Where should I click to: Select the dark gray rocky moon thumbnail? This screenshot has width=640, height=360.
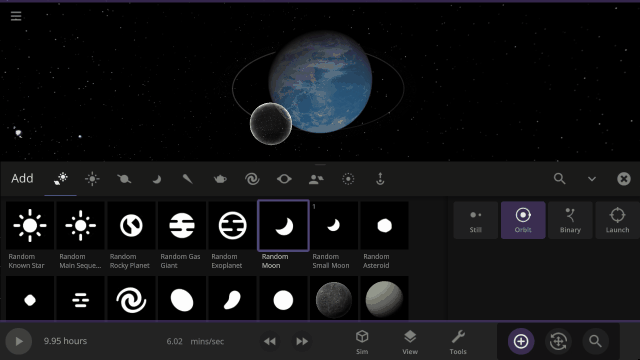click(334, 298)
